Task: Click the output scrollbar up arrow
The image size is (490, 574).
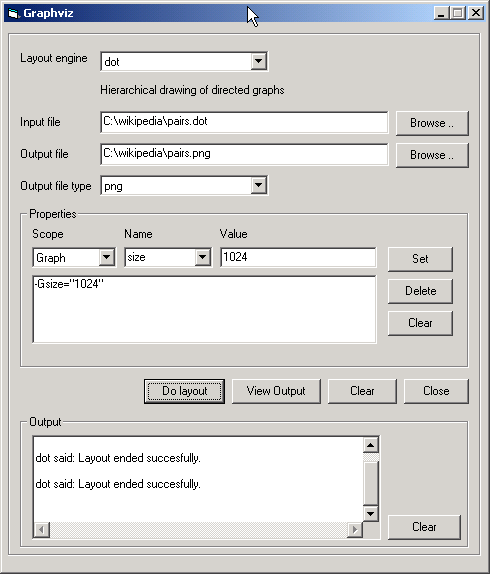Action: click(370, 445)
